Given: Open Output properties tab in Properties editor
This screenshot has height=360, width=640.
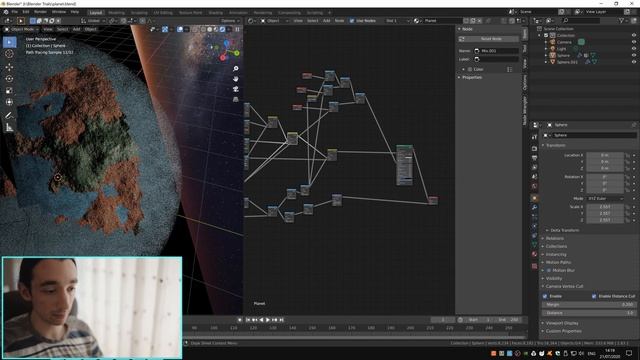Looking at the screenshot, I should tap(535, 158).
